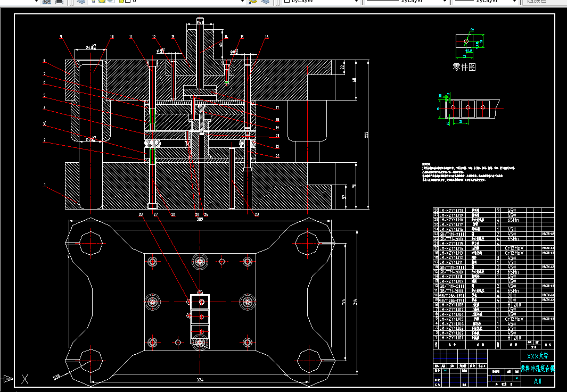Click the Workspace Settings gear icon
The height and width of the screenshot is (392, 567).
coord(47,2)
